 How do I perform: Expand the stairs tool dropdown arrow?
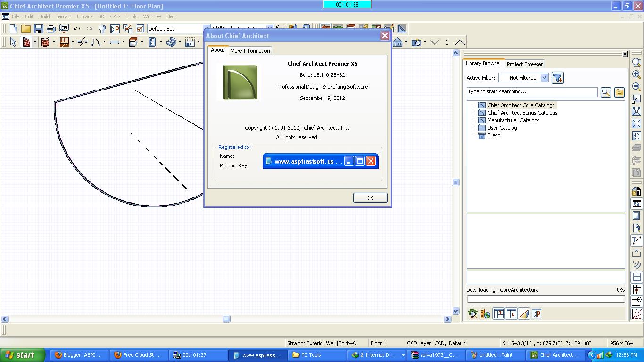click(180, 42)
